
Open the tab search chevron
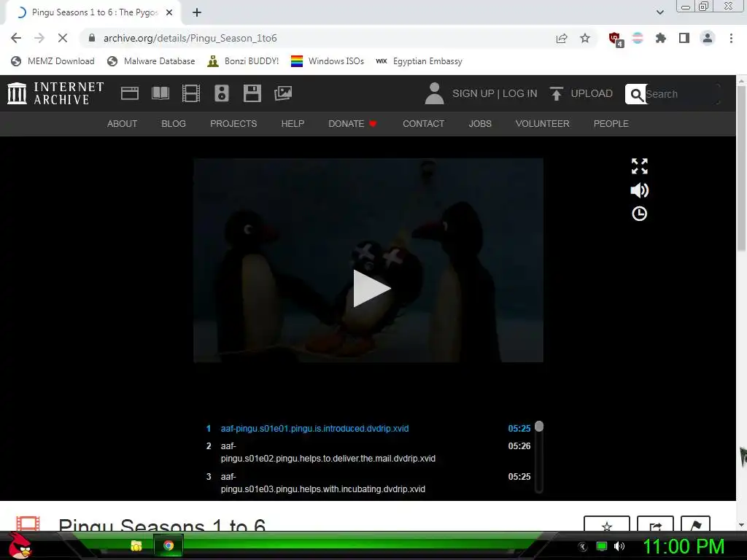(659, 12)
